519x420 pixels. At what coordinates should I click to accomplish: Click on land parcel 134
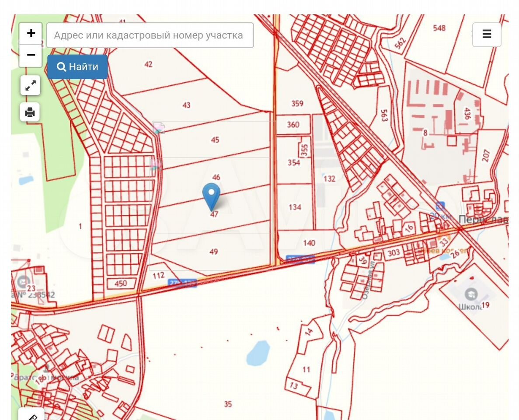(x=295, y=207)
